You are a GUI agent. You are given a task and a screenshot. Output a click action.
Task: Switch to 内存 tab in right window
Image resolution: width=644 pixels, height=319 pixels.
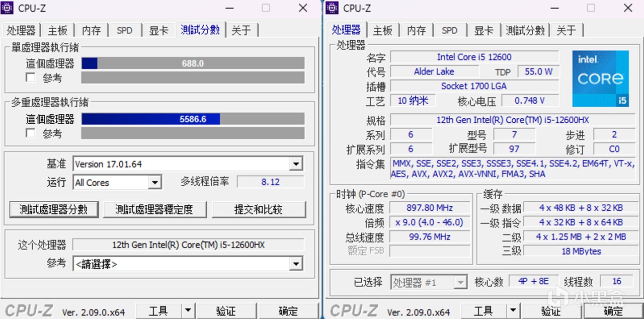tap(417, 31)
